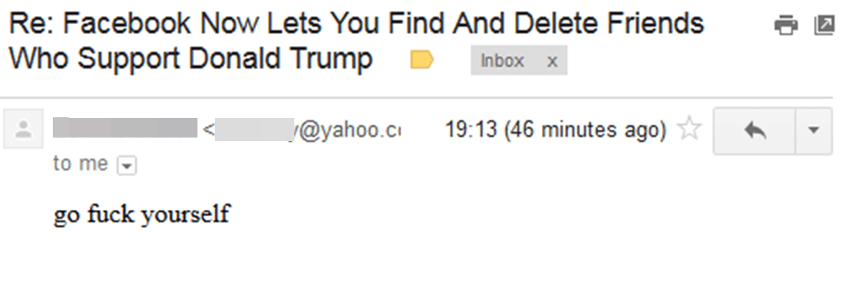Open the More options arrow beside reply
Image resolution: width=868 pixels, height=304 pixels.
click(x=814, y=131)
